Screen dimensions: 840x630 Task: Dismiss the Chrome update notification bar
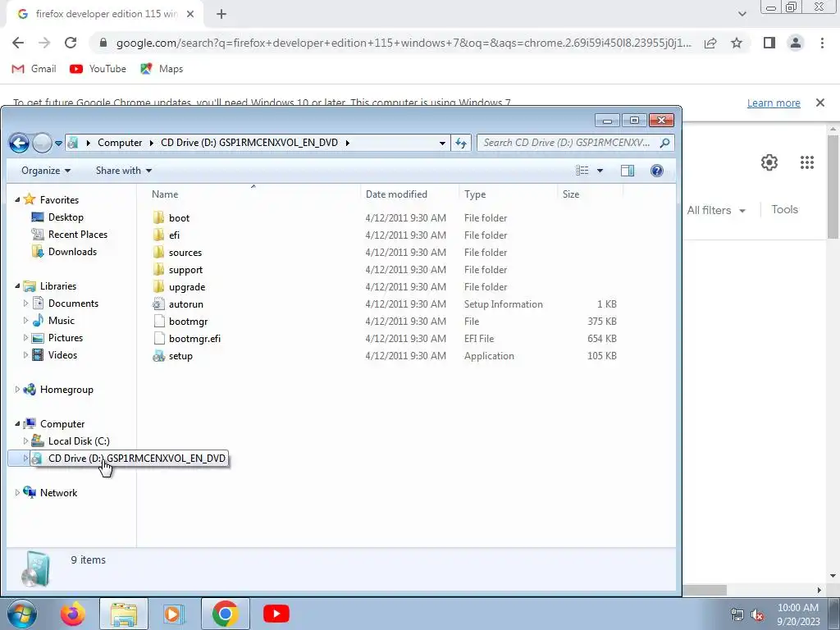tap(819, 103)
